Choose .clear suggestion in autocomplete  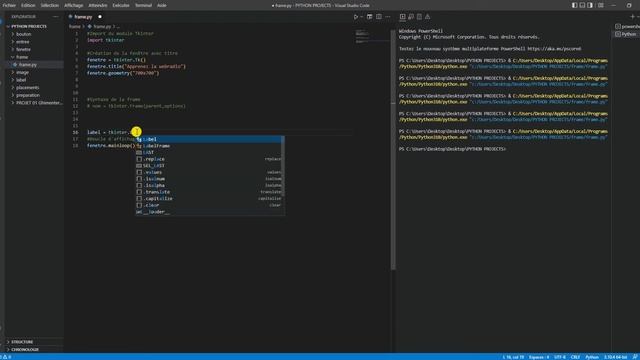point(208,205)
